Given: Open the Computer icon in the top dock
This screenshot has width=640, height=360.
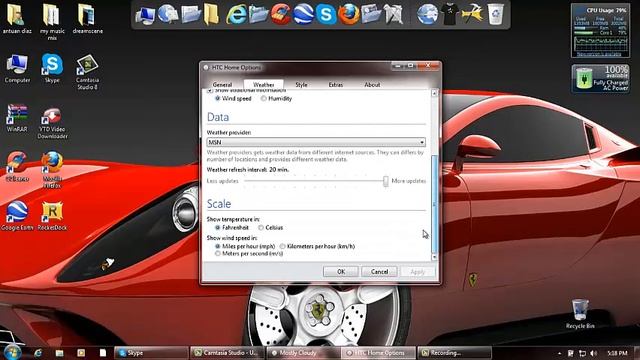Looking at the screenshot, I should [145, 15].
